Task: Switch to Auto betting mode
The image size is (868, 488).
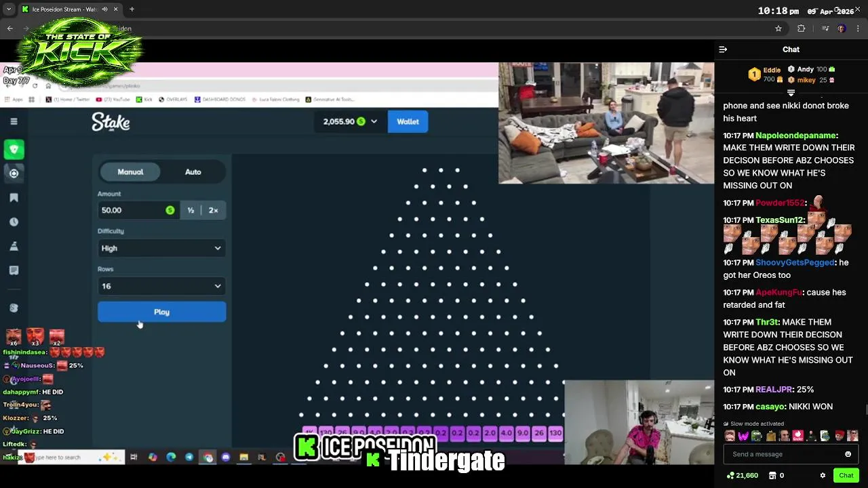Action: tap(193, 172)
